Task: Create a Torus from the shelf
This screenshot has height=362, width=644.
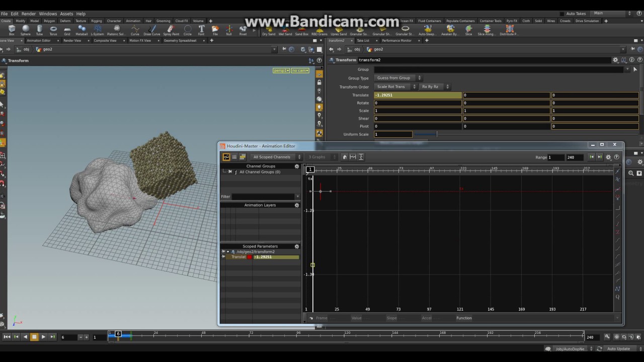Action: tap(53, 30)
